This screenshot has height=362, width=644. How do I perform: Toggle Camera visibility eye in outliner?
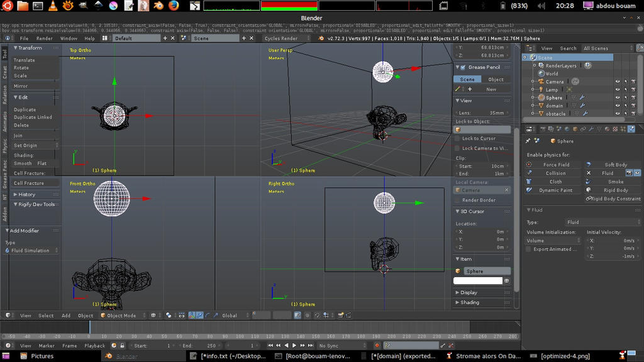tap(618, 81)
